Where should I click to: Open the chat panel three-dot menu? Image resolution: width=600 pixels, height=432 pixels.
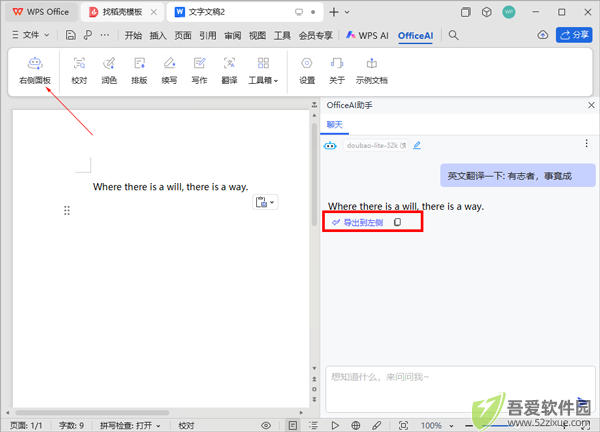(x=586, y=143)
